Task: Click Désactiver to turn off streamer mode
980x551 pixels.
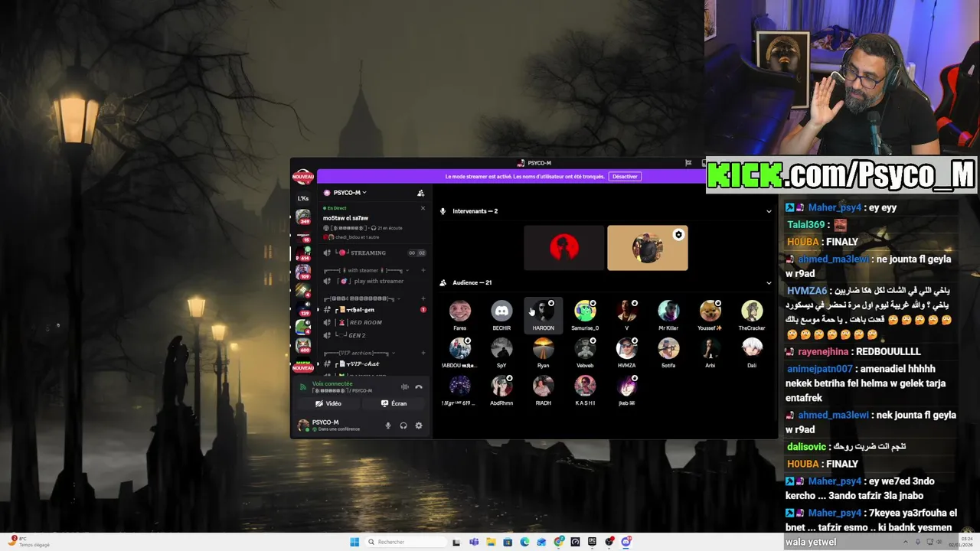Action: 625,177
